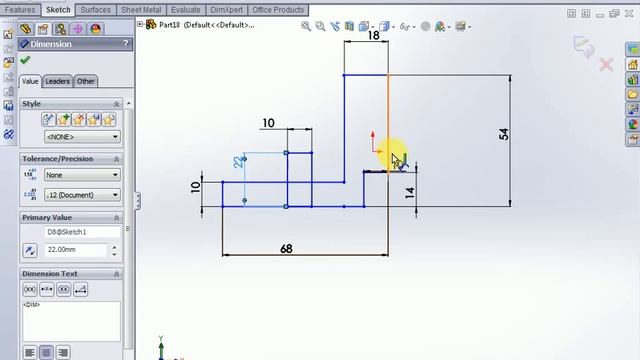Switch to the Evaluate tab
The height and width of the screenshot is (360, 640).
click(186, 10)
